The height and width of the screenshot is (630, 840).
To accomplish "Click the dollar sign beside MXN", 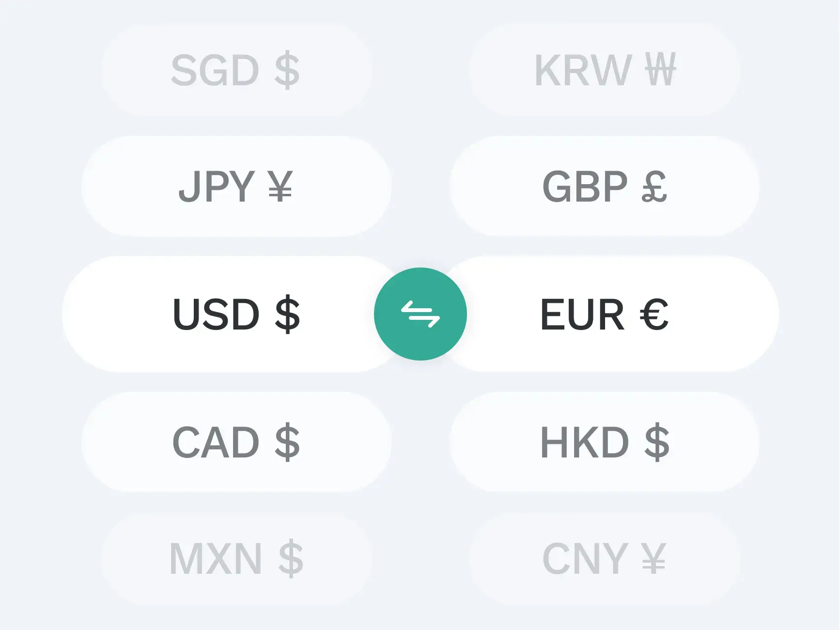I will tap(291, 559).
